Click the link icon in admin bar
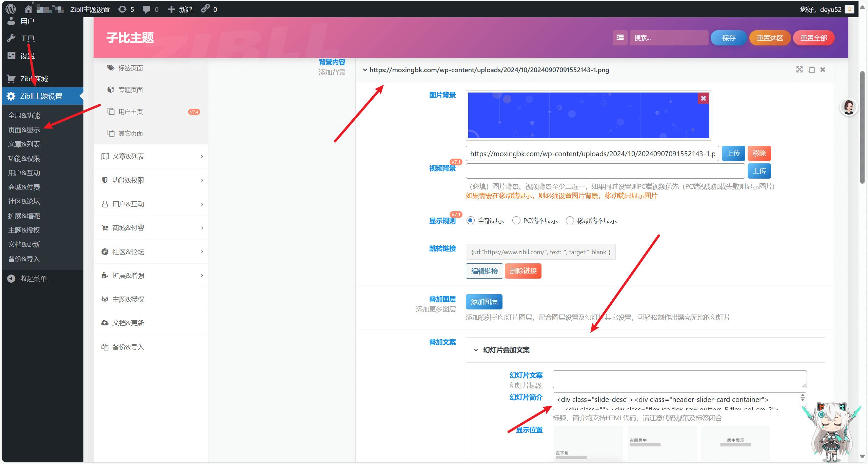The height and width of the screenshot is (464, 868). [x=205, y=8]
